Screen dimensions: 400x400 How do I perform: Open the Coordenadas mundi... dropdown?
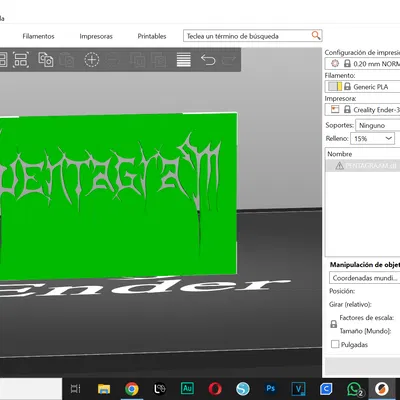click(364, 278)
